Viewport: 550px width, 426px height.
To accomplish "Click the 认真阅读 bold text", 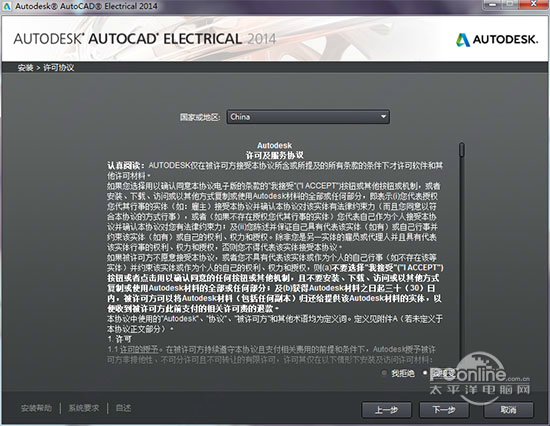I will tap(126, 166).
